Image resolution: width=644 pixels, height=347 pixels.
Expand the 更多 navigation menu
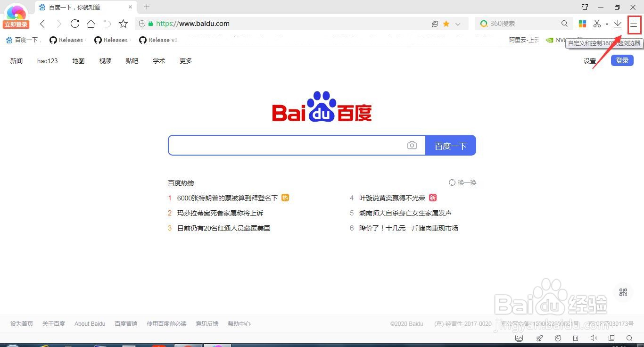pyautogui.click(x=186, y=61)
